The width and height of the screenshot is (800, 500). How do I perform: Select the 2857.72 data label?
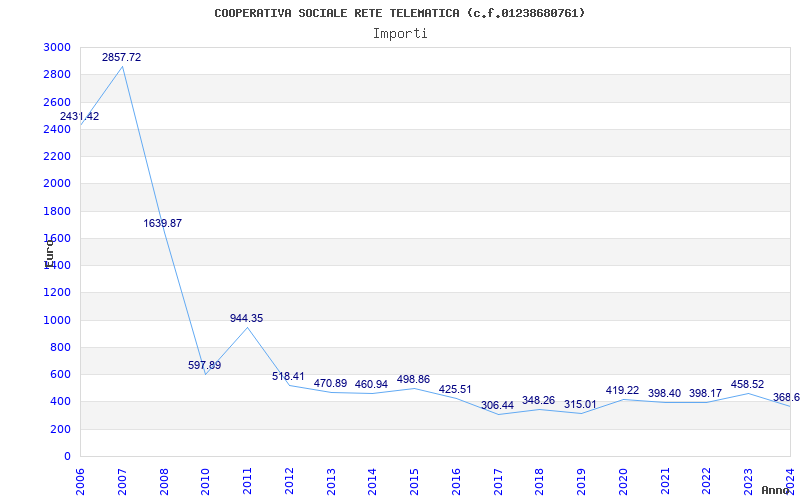click(x=121, y=58)
